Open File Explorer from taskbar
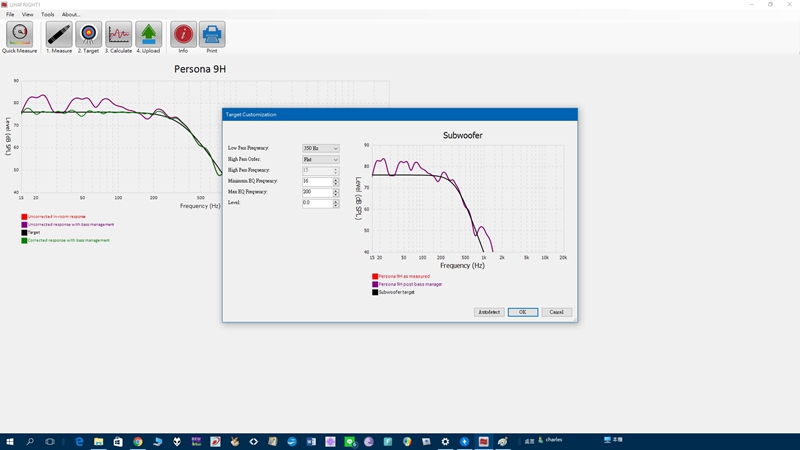Screen dimensions: 800x450 [x=98, y=441]
